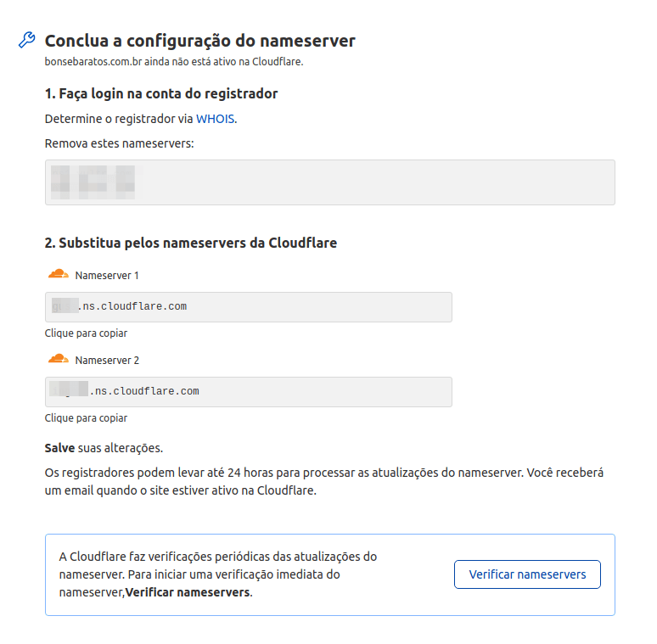Select the box of nameservers to remove

point(329,182)
